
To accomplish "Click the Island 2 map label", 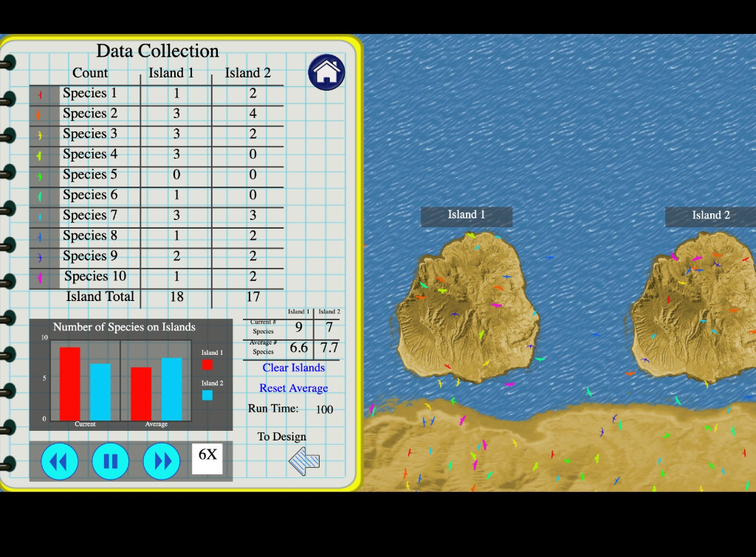I will tap(709, 215).
